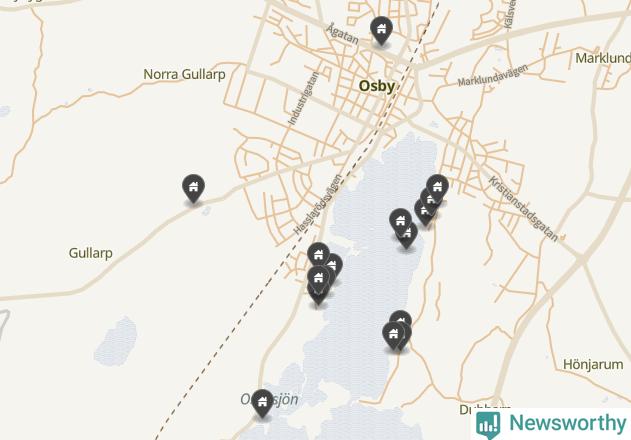Click the Hasslarödsvägen road label

coord(318,204)
